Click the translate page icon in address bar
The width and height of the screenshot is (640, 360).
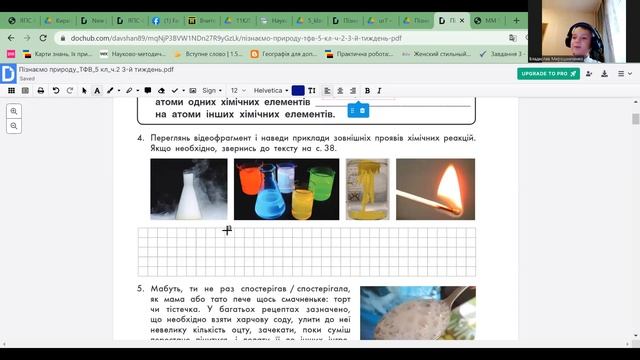[512, 38]
